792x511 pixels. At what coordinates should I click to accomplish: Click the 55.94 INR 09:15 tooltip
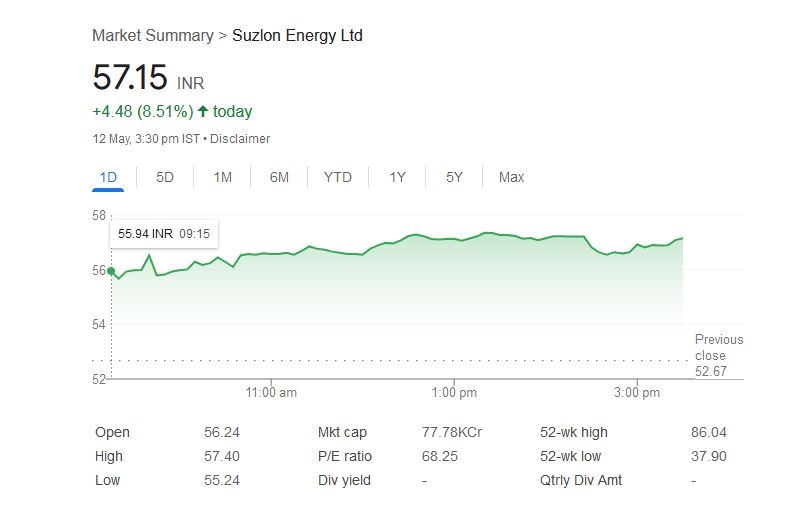point(164,234)
